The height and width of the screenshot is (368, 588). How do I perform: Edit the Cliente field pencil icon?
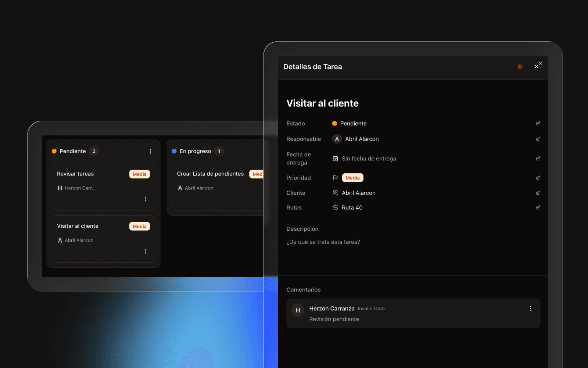click(538, 193)
